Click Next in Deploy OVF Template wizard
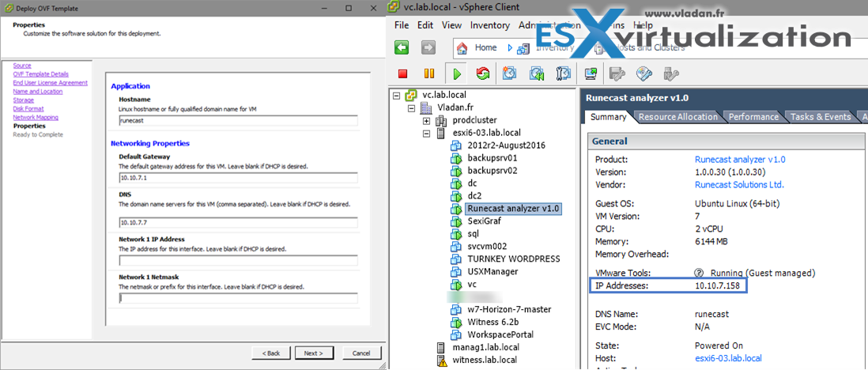This screenshot has width=868, height=370. pyautogui.click(x=313, y=353)
